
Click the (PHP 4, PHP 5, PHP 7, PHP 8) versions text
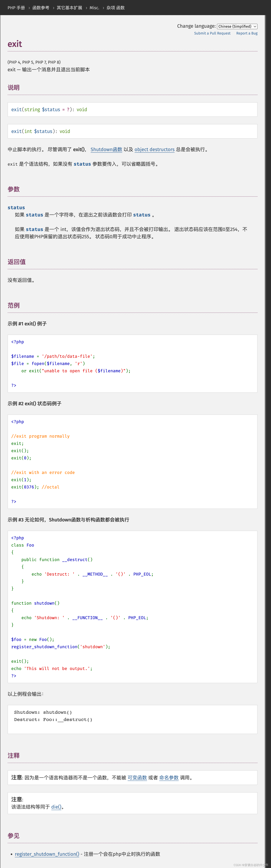[x=34, y=62]
